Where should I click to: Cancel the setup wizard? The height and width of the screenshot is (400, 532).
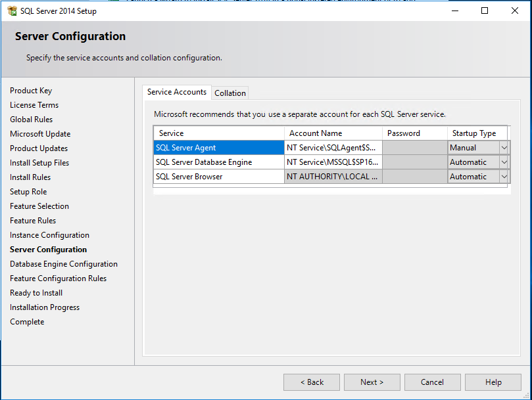432,382
